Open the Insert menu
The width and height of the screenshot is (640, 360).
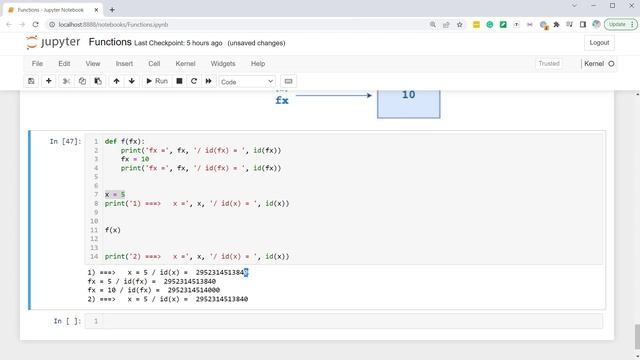click(x=124, y=64)
